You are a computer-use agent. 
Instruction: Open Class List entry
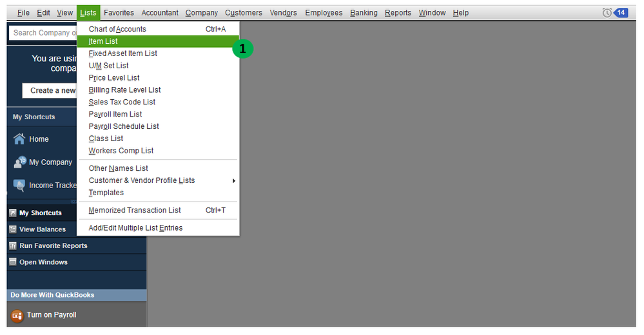(x=158, y=139)
